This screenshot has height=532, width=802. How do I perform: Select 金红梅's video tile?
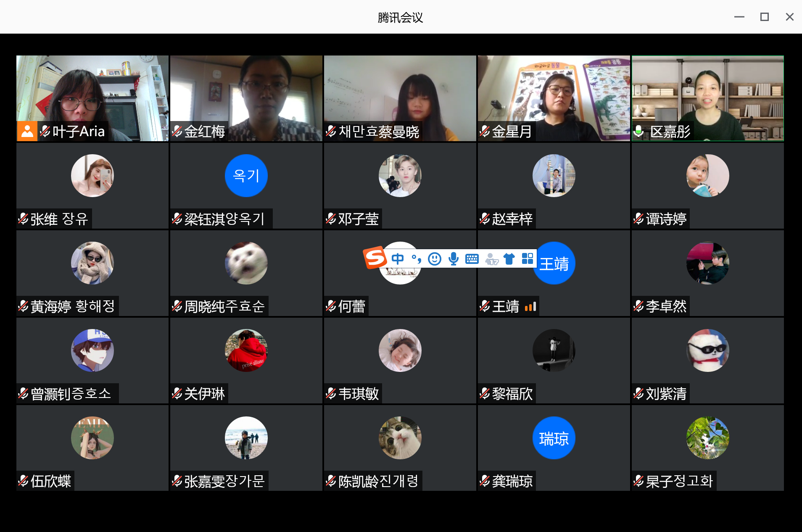pos(246,98)
